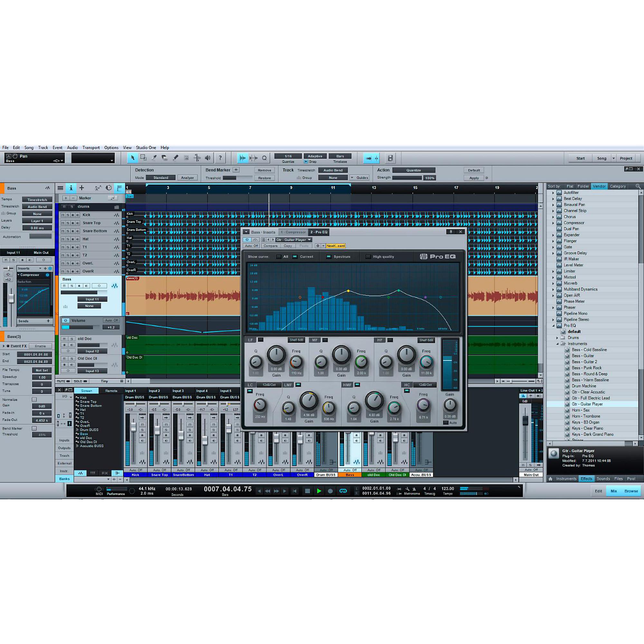This screenshot has height=644, width=644.
Task: Select the Range selection tool
Action: (x=143, y=158)
